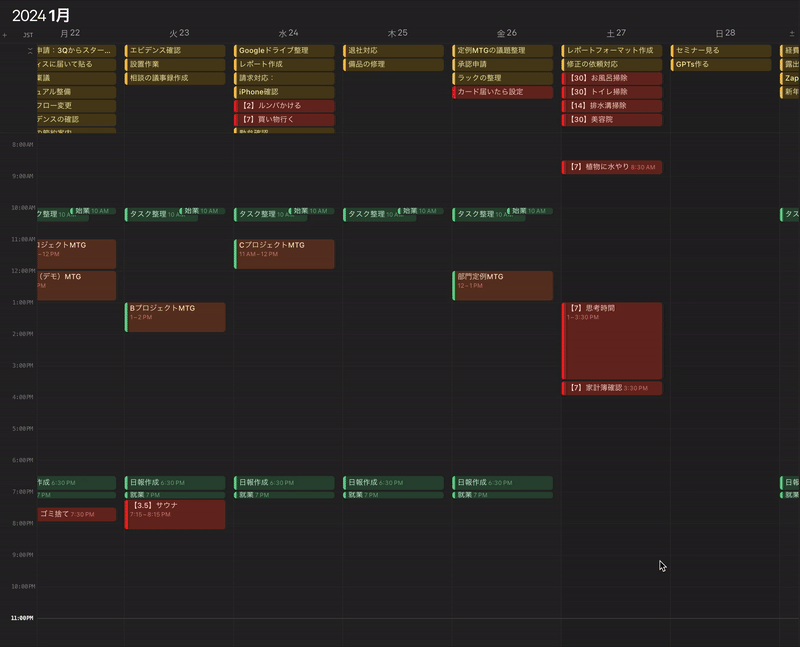Select the 水 24 day header

[288, 33]
